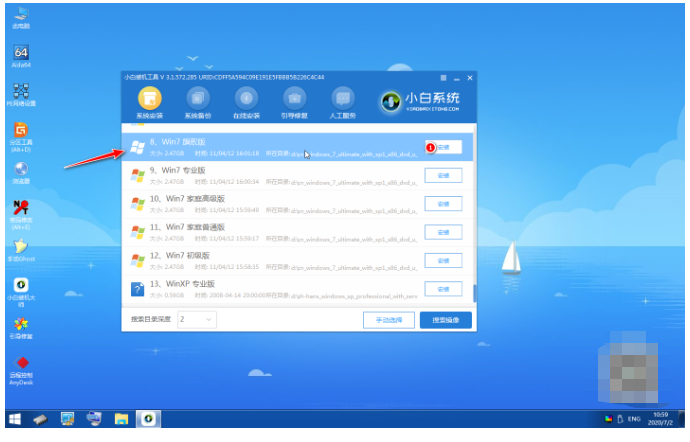Select the '12、Win7 初级版' title text
This screenshot has height=442, width=690.
coord(180,256)
